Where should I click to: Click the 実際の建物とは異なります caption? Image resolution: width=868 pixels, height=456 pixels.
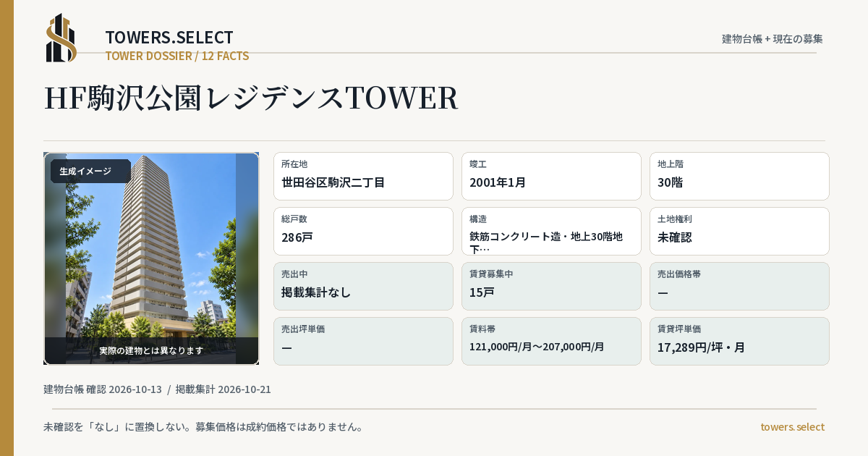[x=151, y=350]
